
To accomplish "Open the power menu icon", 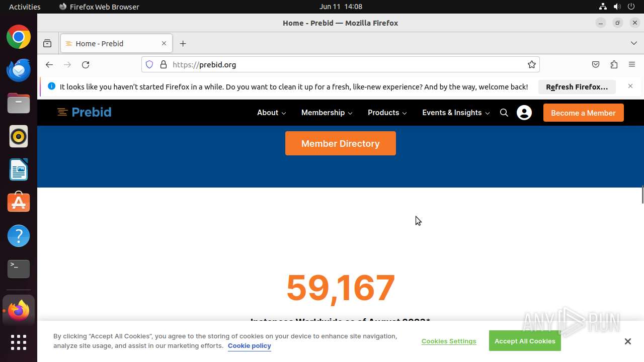I will coord(631,7).
